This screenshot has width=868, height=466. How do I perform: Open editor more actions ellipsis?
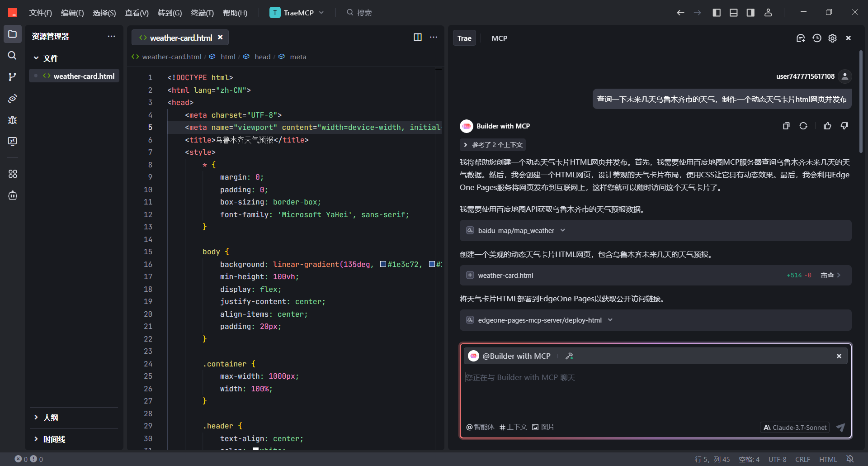click(x=434, y=37)
